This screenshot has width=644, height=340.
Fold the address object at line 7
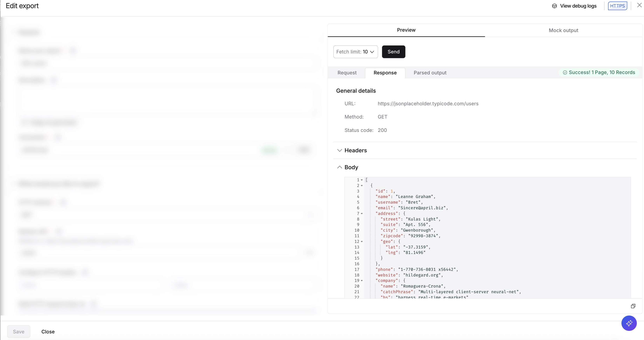pyautogui.click(x=361, y=214)
